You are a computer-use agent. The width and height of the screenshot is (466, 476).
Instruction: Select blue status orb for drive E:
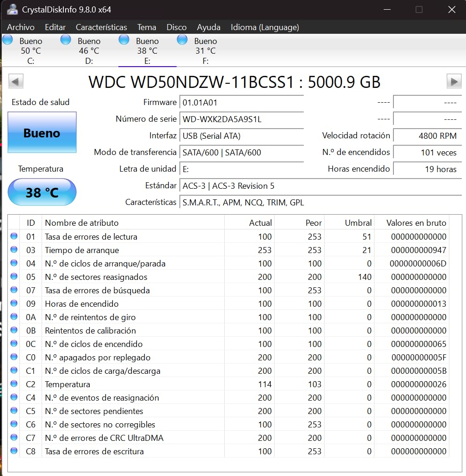coord(124,40)
